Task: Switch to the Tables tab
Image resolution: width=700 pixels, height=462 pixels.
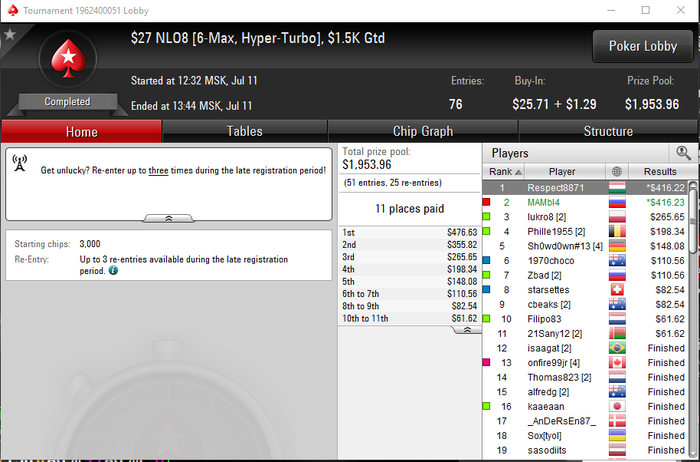Action: (x=245, y=131)
